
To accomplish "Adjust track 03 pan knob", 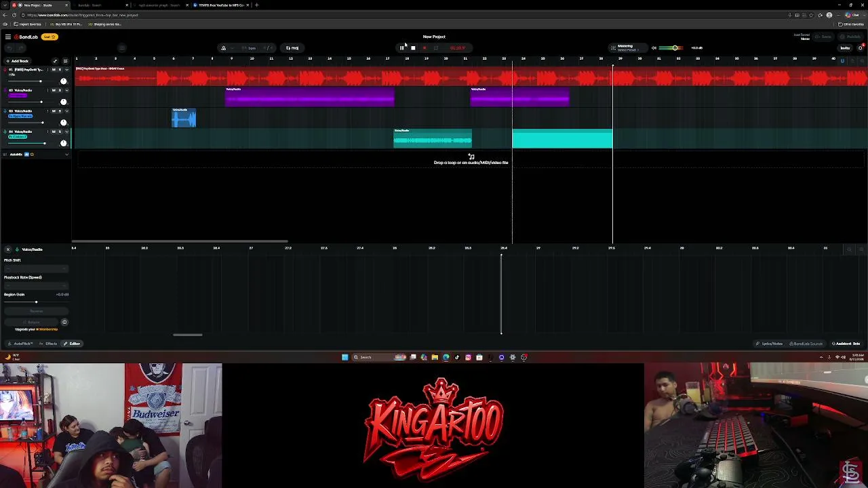I will pos(64,123).
